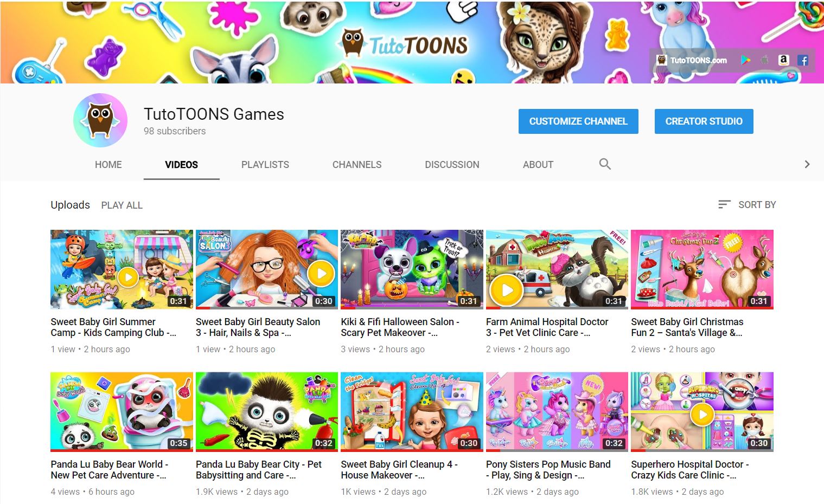Open the Apple App Store banner icon

pyautogui.click(x=765, y=60)
